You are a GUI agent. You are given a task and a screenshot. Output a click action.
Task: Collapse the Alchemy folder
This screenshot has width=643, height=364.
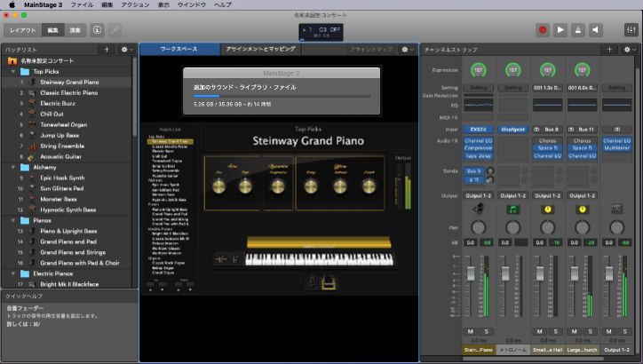[13, 167]
